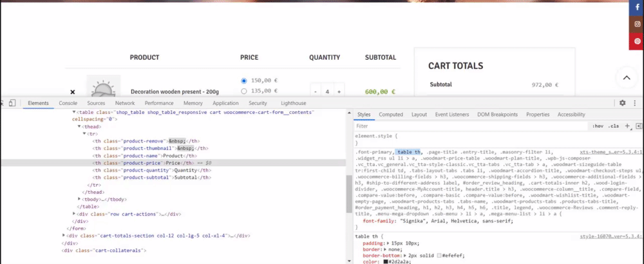The height and width of the screenshot is (264, 644).
Task: Select the 150,00 € price option
Action: [244, 80]
